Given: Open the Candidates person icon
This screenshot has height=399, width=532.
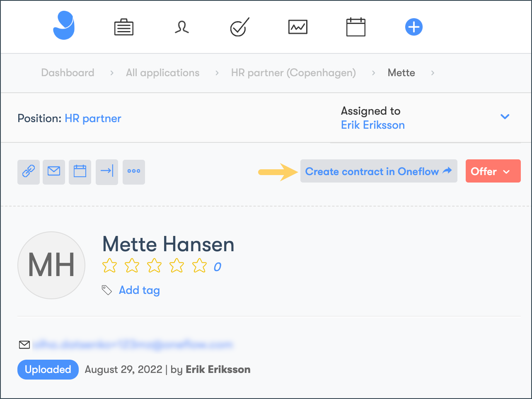Looking at the screenshot, I should [182, 27].
